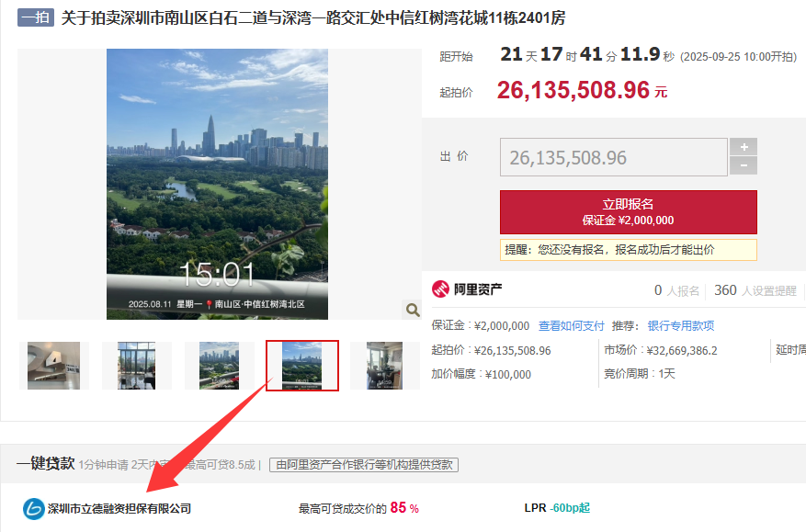
Task: Click the 阿里资产 logo icon
Action: [x=440, y=289]
